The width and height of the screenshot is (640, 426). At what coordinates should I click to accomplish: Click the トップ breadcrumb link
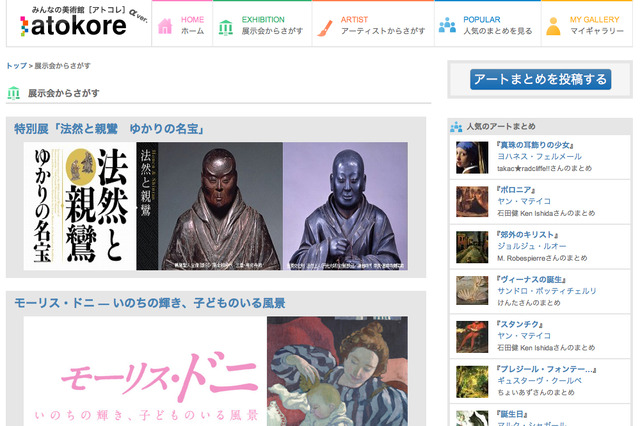[x=16, y=66]
